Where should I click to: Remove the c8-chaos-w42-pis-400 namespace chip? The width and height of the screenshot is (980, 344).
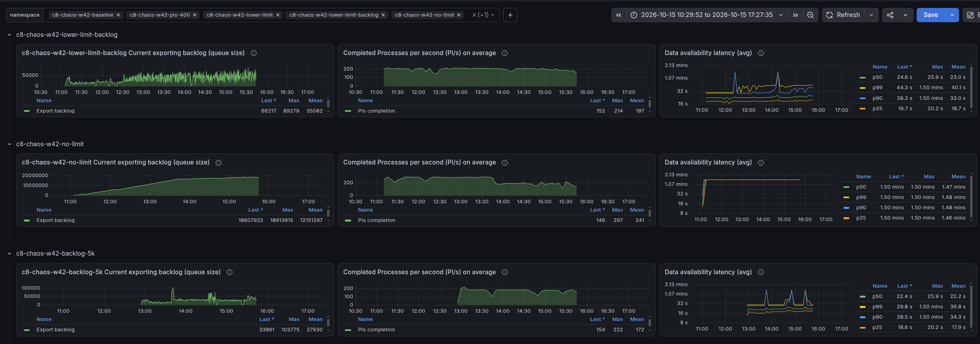[x=194, y=15]
